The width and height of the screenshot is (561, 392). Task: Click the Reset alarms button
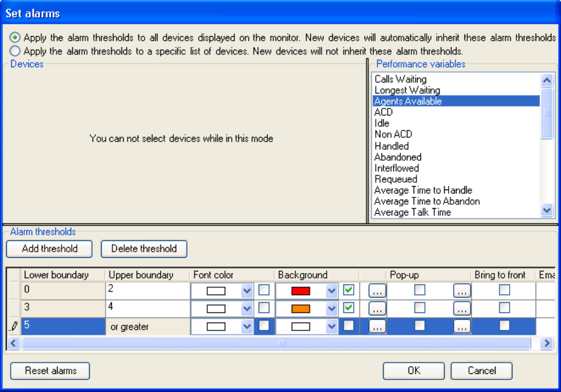click(50, 371)
